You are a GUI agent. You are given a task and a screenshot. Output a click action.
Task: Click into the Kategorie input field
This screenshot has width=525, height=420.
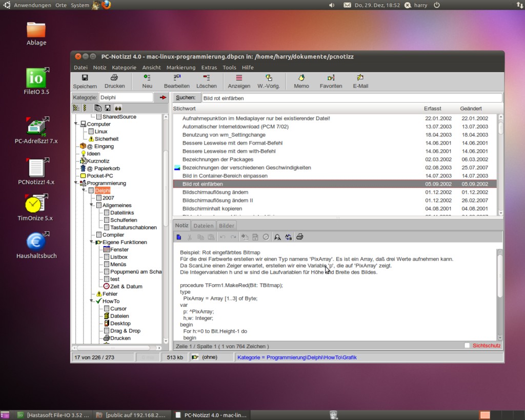pyautogui.click(x=126, y=97)
